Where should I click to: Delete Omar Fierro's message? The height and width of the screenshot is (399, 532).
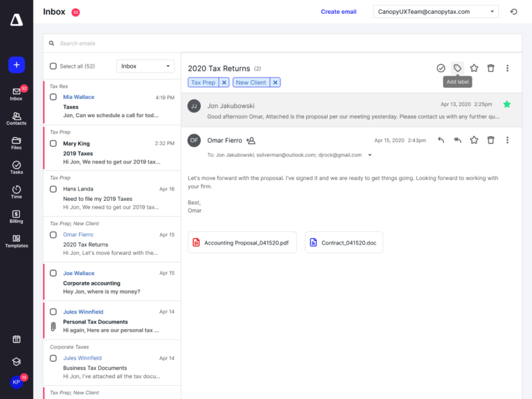coord(490,140)
